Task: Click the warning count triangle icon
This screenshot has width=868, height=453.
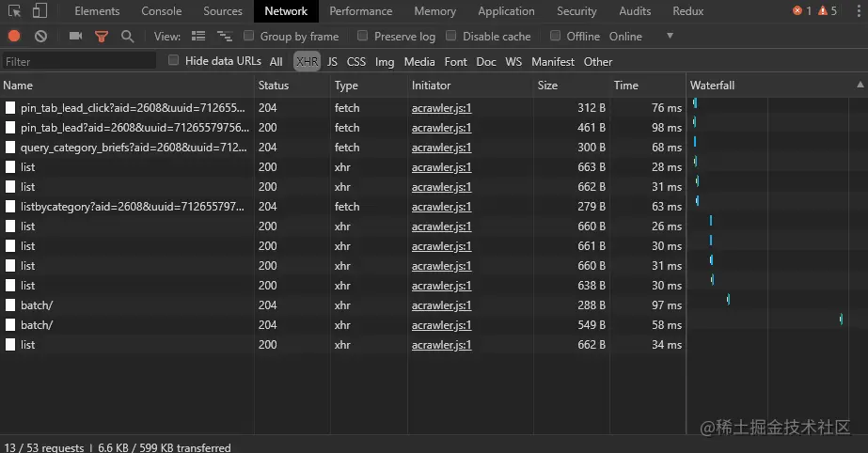Action: click(823, 10)
